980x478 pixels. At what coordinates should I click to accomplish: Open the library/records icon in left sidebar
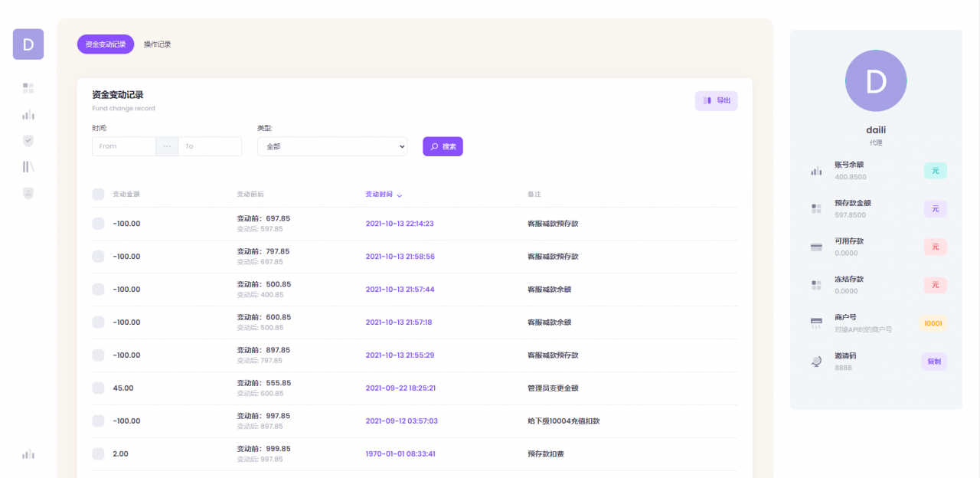click(x=28, y=166)
